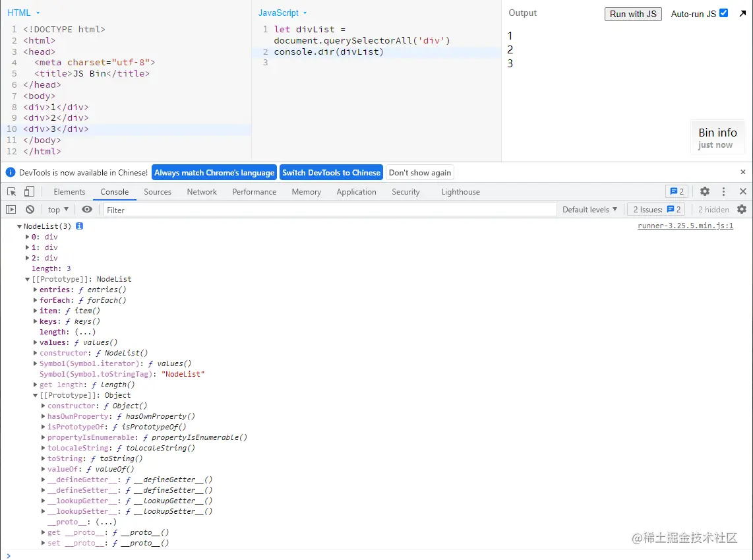Screen dimensions: 753x560
Task: Select the Console tab
Action: tap(114, 192)
